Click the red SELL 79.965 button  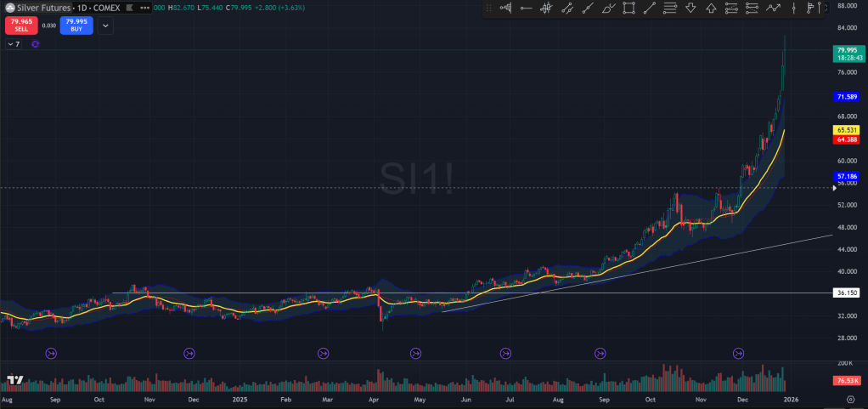(21, 25)
